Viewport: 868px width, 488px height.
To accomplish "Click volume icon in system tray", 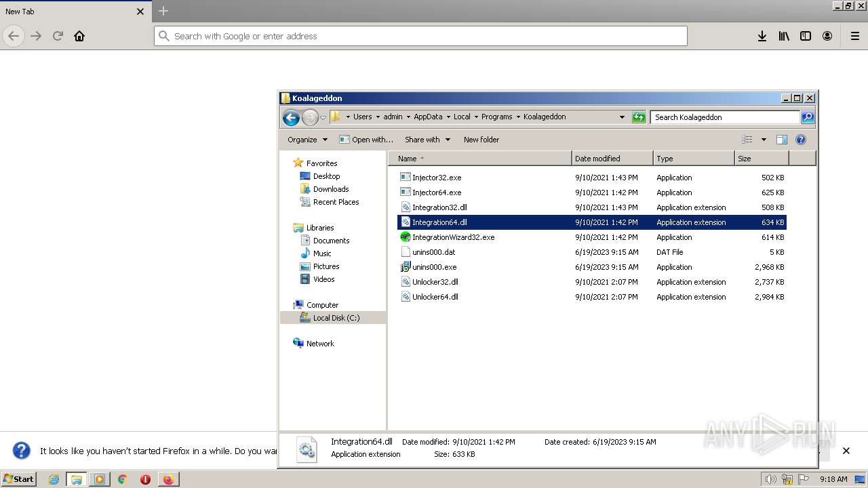I will coord(770,479).
